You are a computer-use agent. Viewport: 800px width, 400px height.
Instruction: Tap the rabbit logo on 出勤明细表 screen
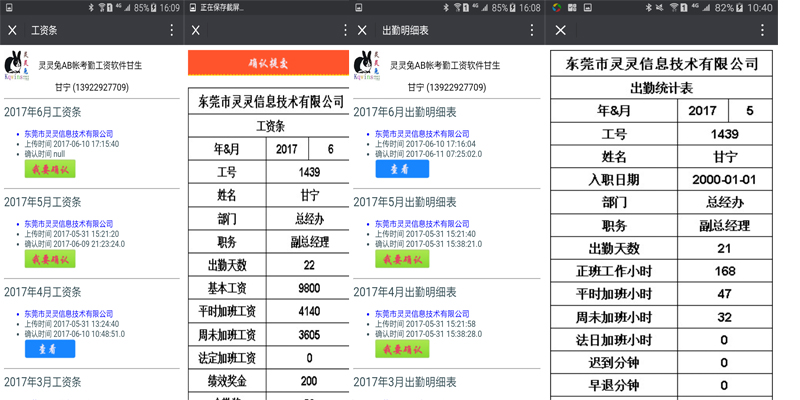366,65
